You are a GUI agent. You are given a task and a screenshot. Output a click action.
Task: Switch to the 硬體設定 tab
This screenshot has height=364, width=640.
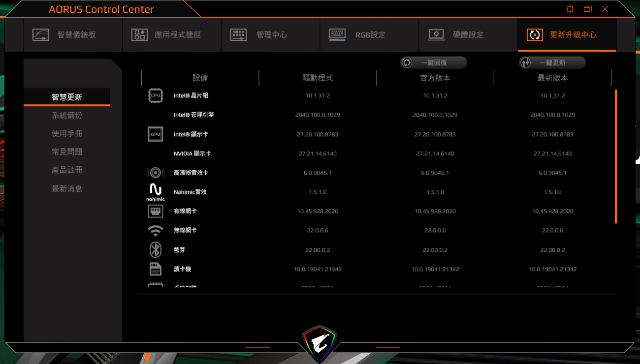coord(468,35)
